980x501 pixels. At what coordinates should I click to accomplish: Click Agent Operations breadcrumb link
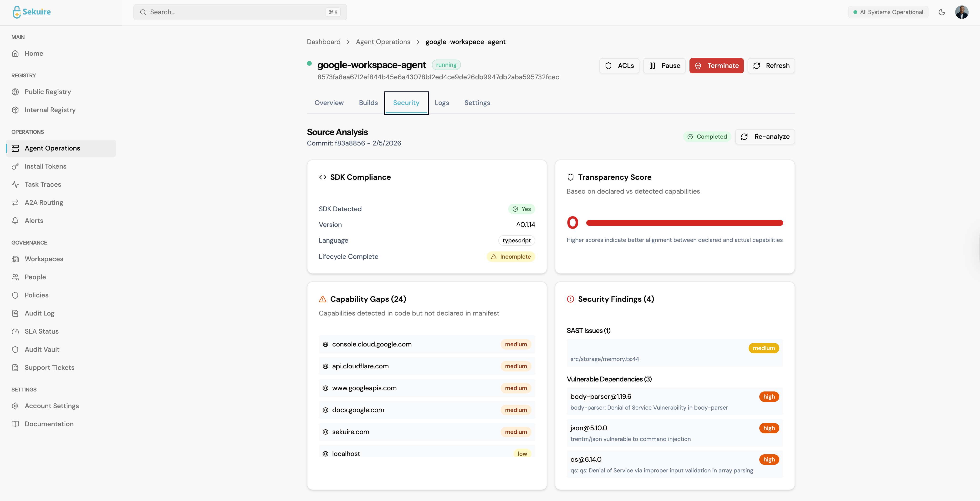383,42
